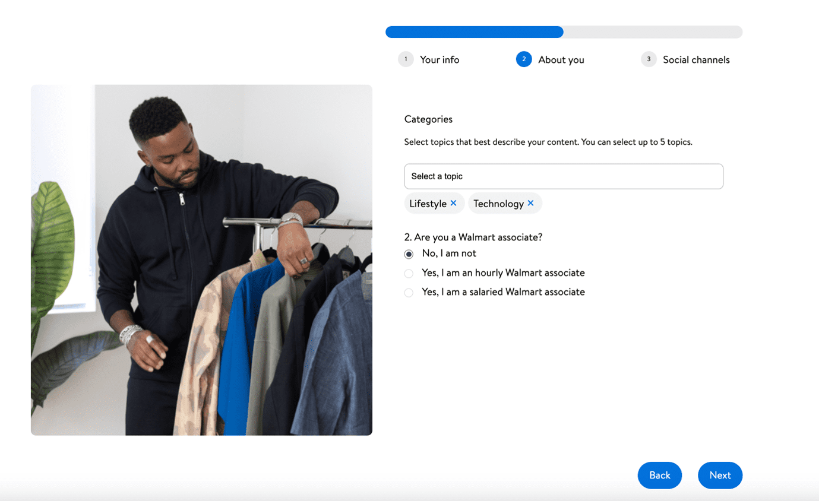Viewport: 822px width, 504px height.
Task: Choose hourly Walmart associate option
Action: tap(409, 273)
